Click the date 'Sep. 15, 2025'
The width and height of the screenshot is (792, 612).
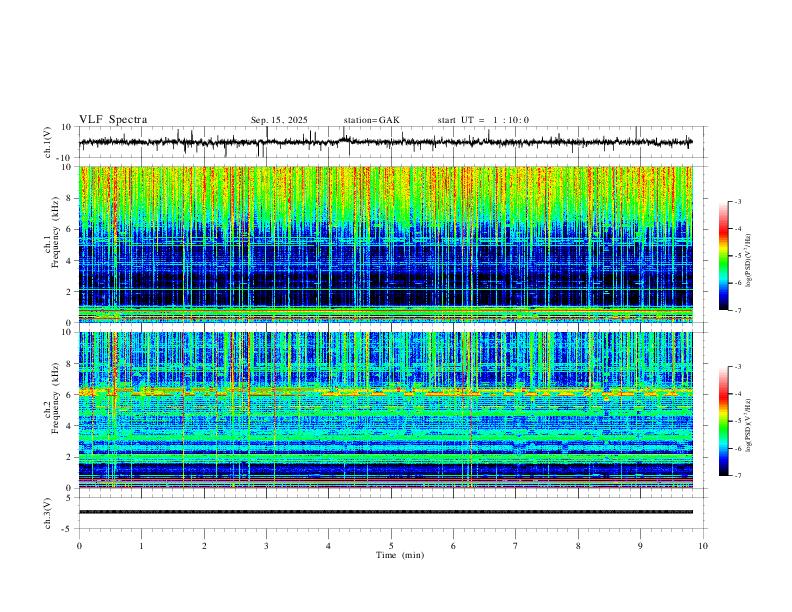click(279, 120)
